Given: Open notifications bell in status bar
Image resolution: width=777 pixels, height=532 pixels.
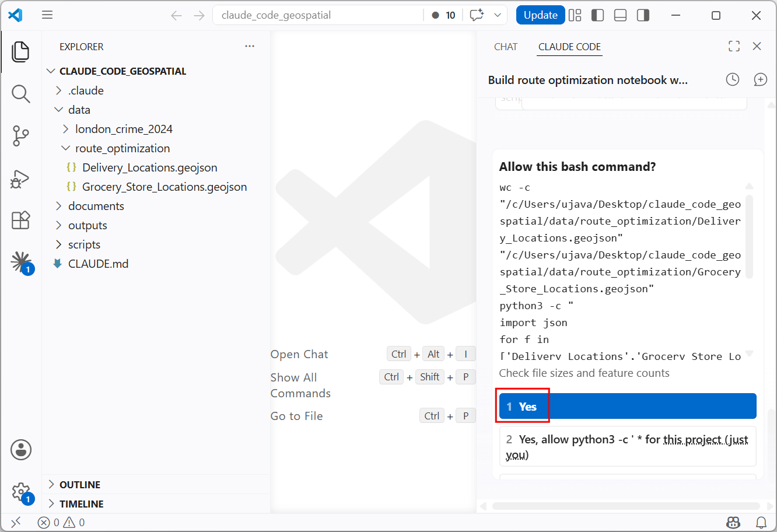Looking at the screenshot, I should [761, 522].
